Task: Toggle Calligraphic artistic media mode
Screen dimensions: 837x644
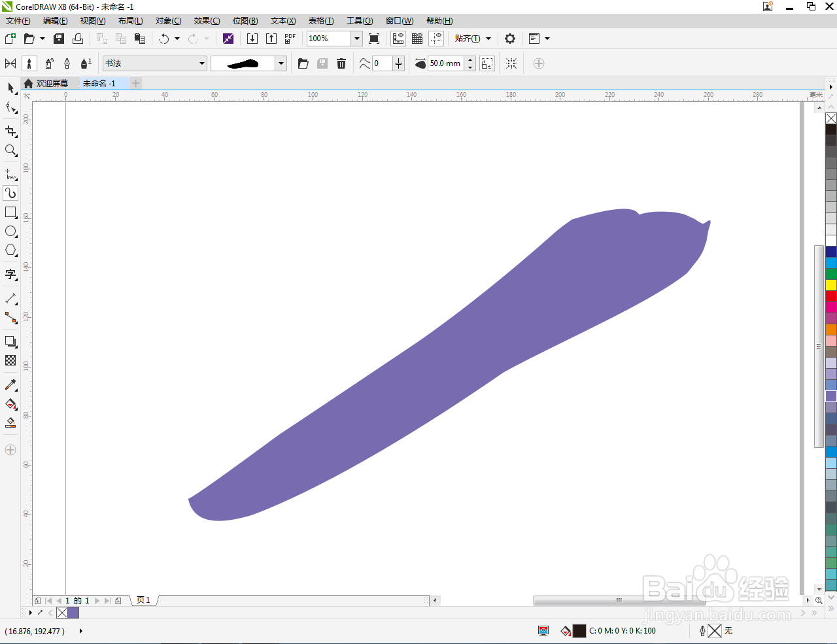Action: [x=67, y=63]
